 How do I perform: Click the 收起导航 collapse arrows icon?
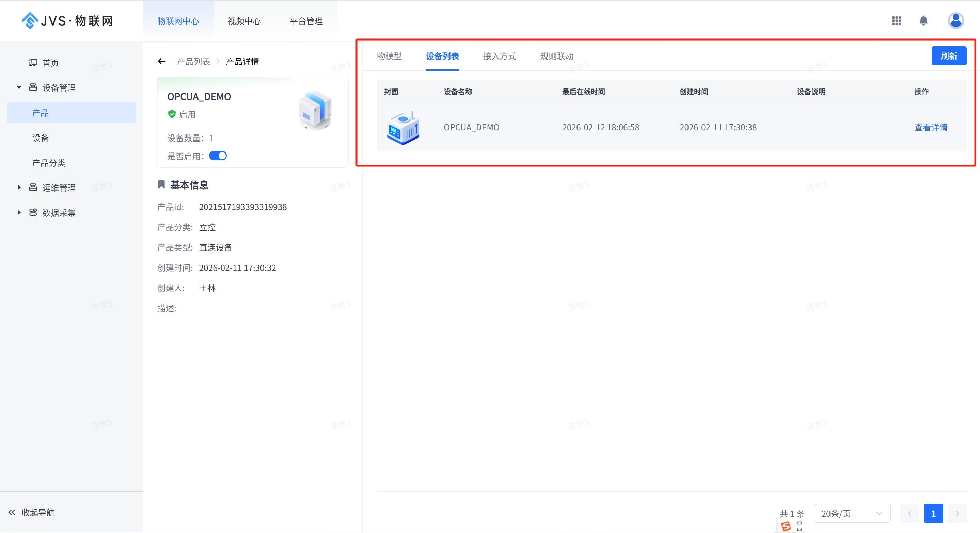[12, 512]
